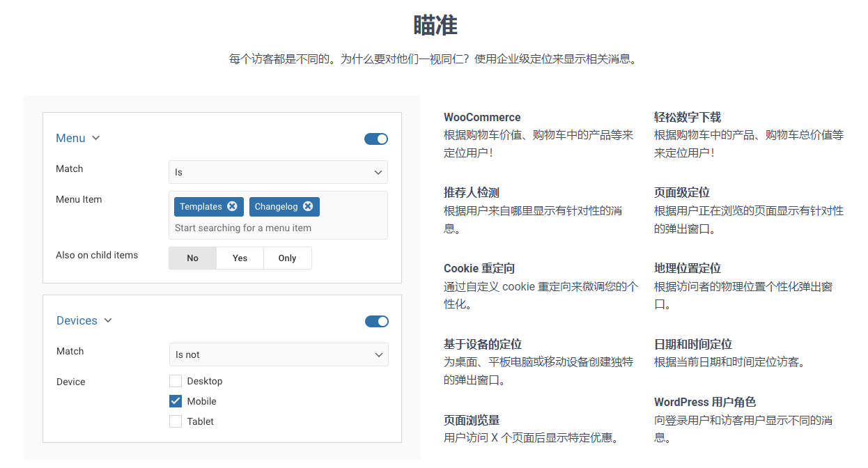The height and width of the screenshot is (468, 868).
Task: Click the 页面浏览量 feature title
Action: point(472,420)
